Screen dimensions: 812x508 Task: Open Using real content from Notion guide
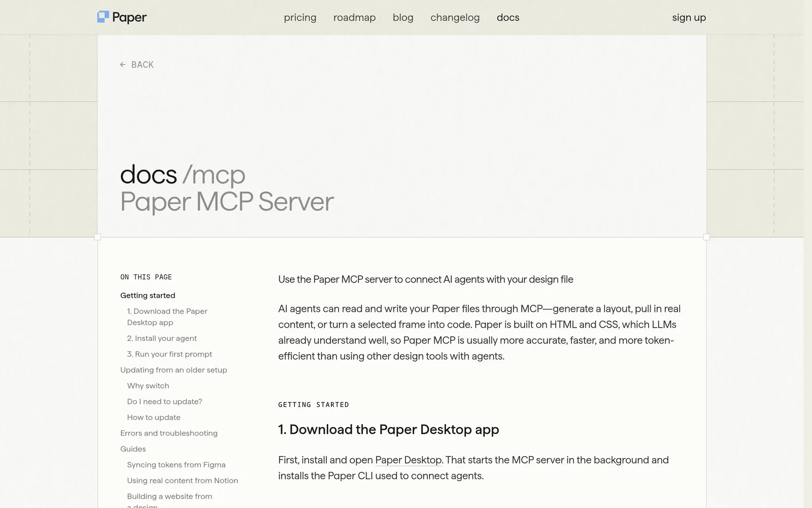(183, 480)
